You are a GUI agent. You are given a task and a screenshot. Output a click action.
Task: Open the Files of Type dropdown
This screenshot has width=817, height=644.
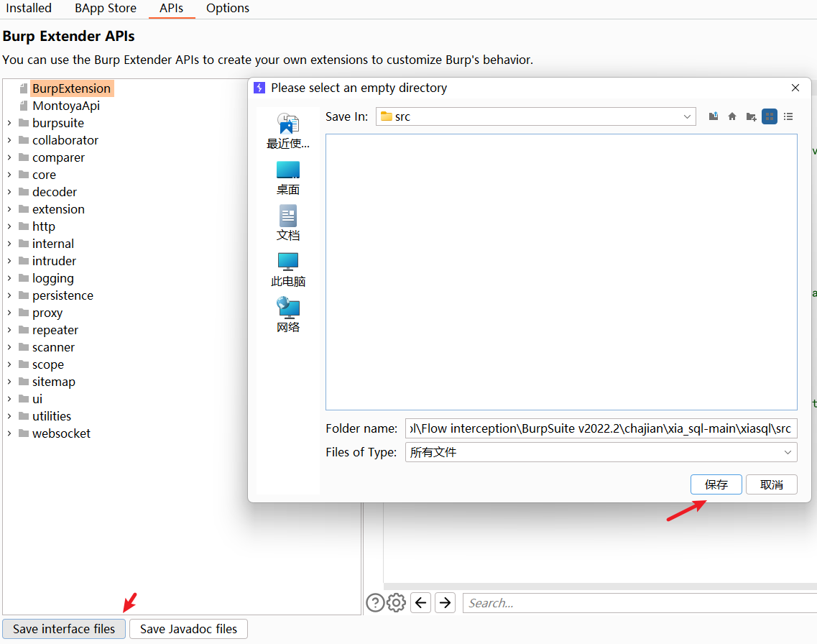[x=788, y=452]
